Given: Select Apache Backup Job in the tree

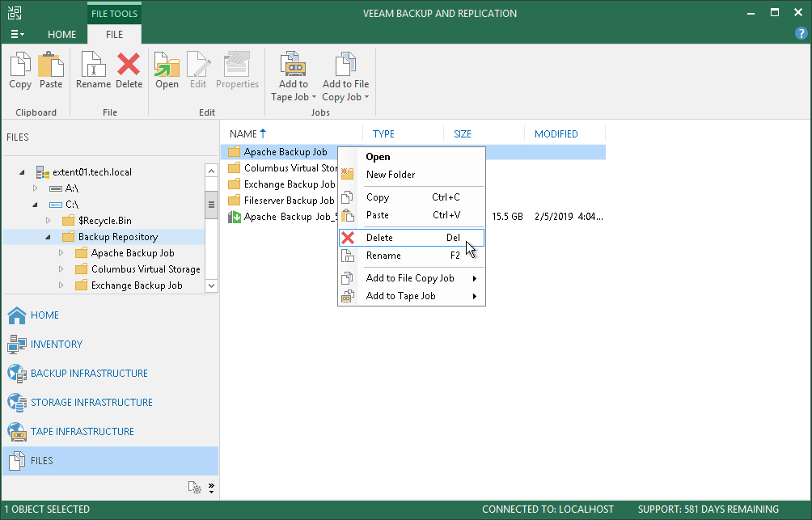Looking at the screenshot, I should coord(133,253).
